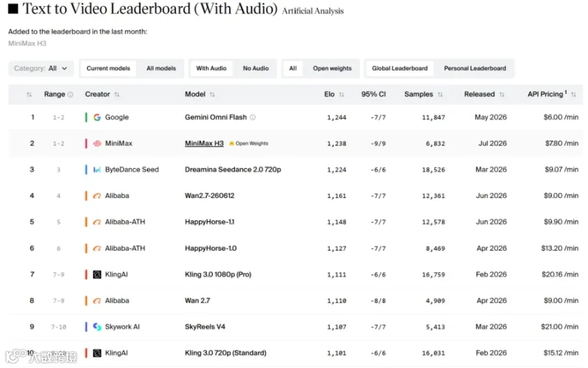Click the Creator column sort arrows

117,95
